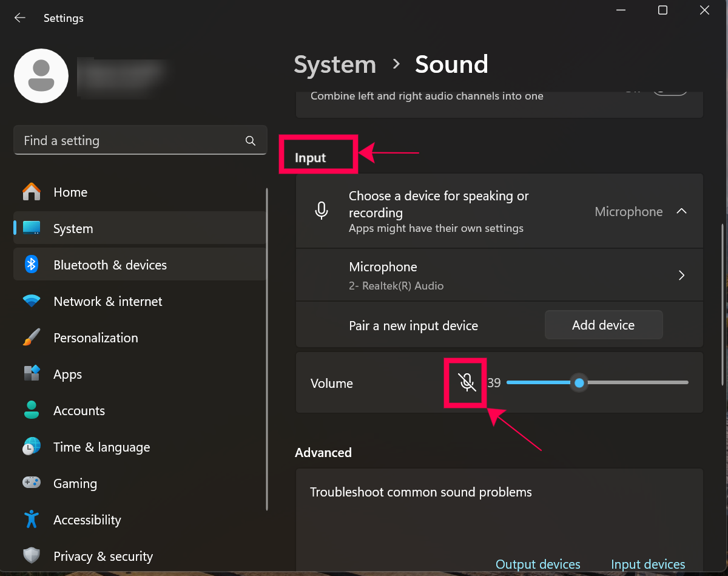The height and width of the screenshot is (576, 728).
Task: Click the volume value 39
Action: pos(494,383)
